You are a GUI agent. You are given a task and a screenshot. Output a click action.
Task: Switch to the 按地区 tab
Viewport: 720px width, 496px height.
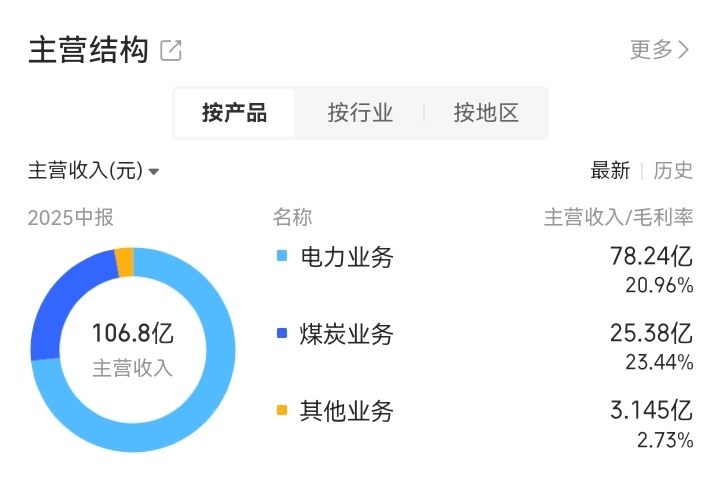pos(486,113)
